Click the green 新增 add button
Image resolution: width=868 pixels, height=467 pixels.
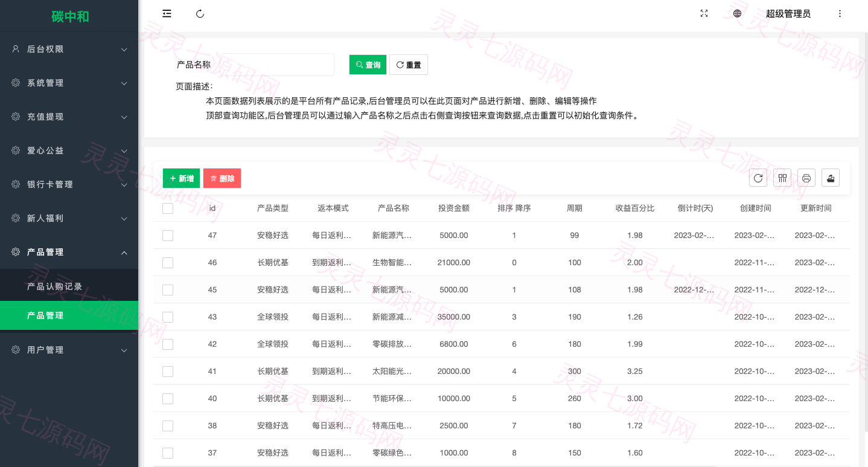tap(181, 178)
